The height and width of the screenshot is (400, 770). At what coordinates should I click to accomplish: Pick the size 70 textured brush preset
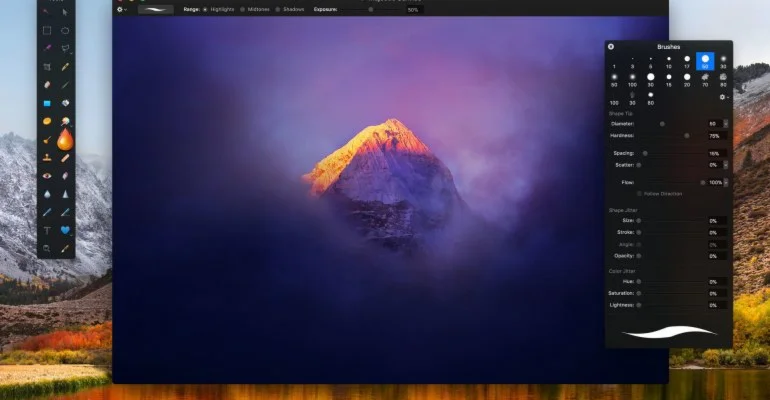[705, 80]
